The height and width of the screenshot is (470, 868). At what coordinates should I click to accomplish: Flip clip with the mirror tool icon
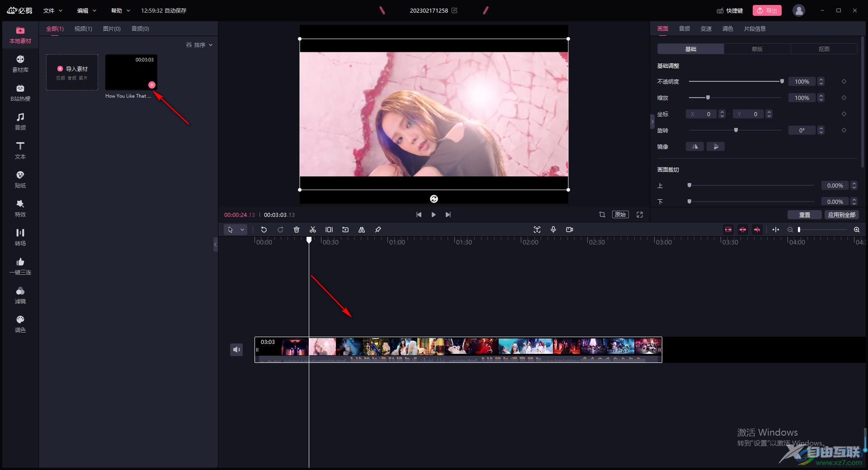[x=362, y=230]
